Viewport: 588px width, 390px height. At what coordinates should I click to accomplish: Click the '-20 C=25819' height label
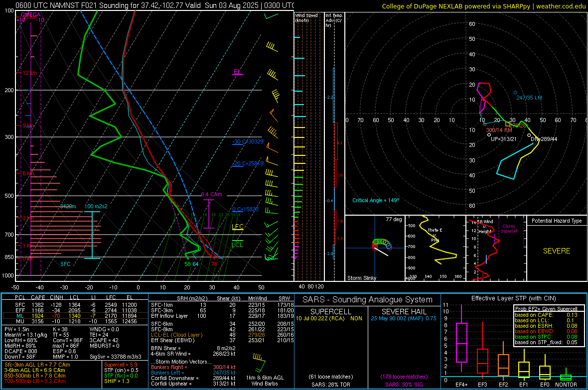click(248, 163)
